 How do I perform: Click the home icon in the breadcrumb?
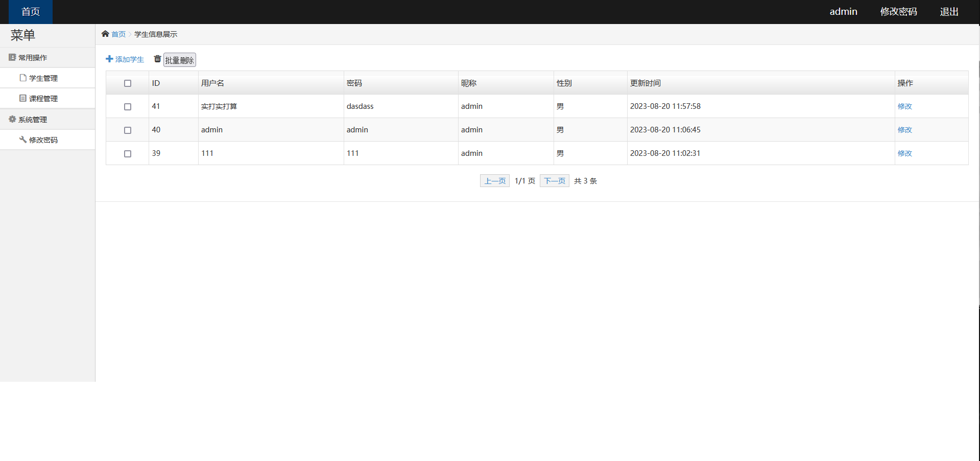coord(105,34)
